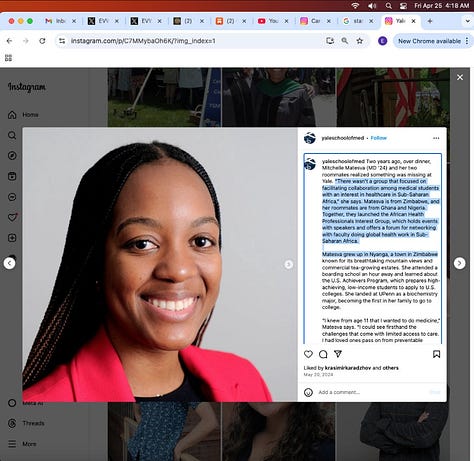474x461 pixels.
Task: Click the browser back arrow
Action: (x=9, y=41)
